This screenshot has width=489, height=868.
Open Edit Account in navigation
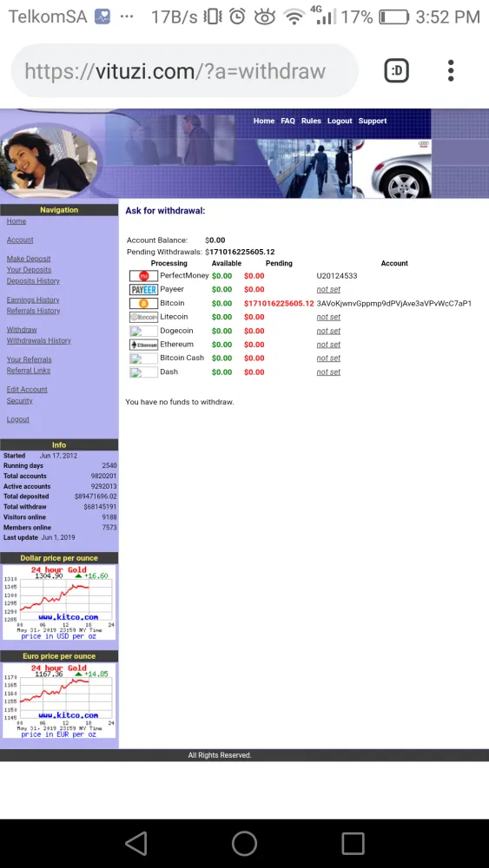pyautogui.click(x=27, y=389)
